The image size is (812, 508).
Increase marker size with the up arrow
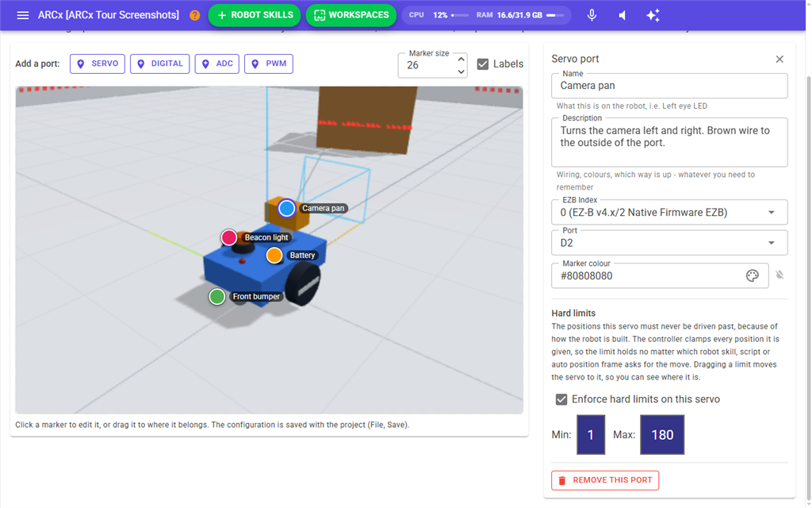pos(461,59)
